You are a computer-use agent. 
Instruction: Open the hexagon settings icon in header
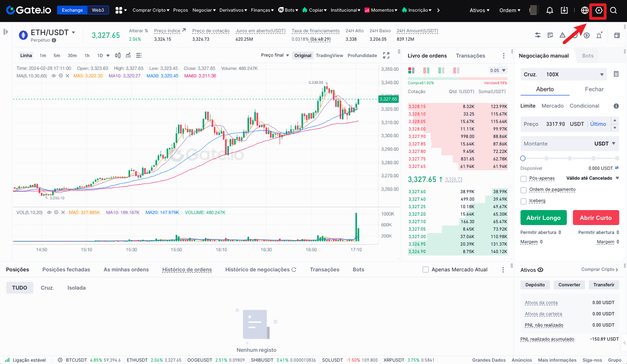coord(598,10)
